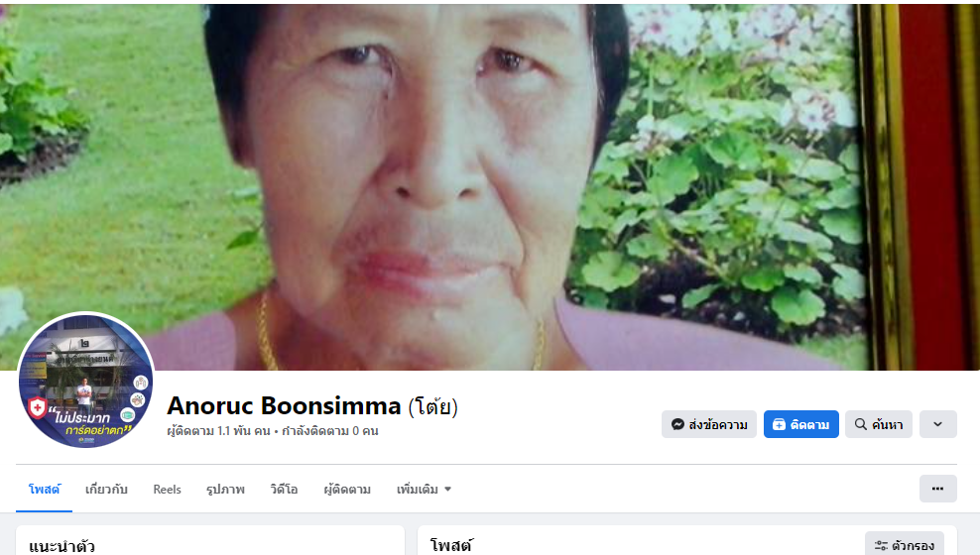Click the โพสต์ heading beside ตัวกรอง
The image size is (980, 555).
[x=452, y=546]
